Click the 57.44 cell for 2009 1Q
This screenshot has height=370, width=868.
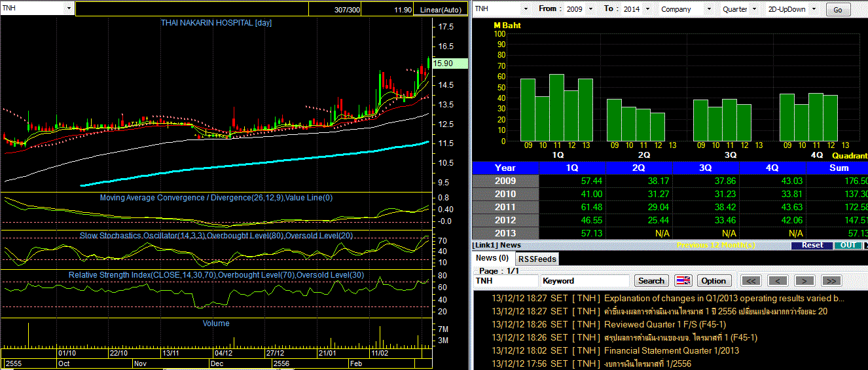click(572, 181)
